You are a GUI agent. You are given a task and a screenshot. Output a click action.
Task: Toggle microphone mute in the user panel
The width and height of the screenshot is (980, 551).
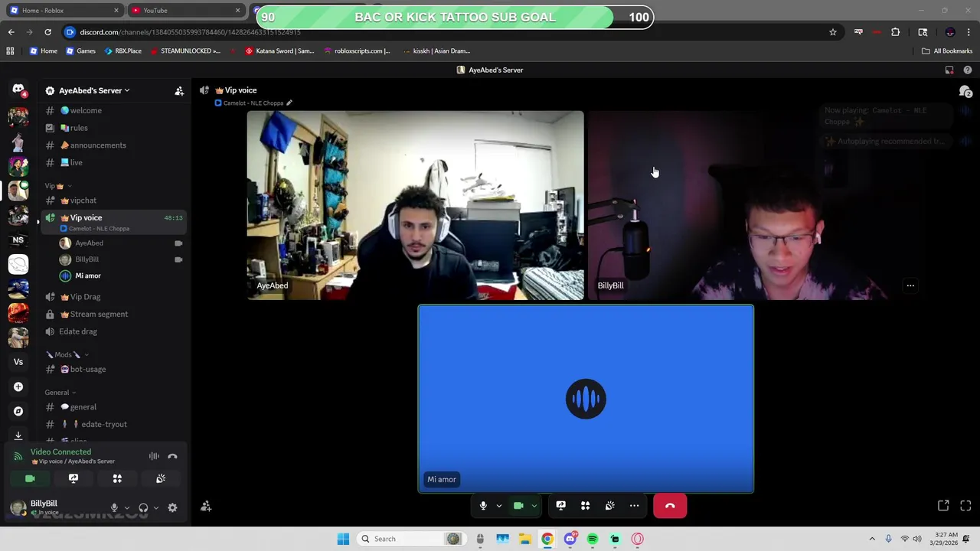coord(114,507)
